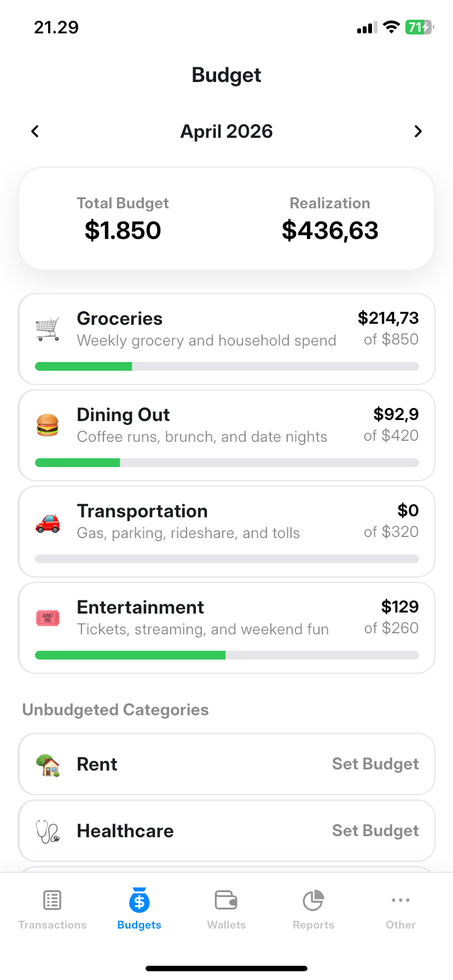Click the Entertainment budget progress bar
Viewport: 453px width, 980px height.
[x=226, y=655]
